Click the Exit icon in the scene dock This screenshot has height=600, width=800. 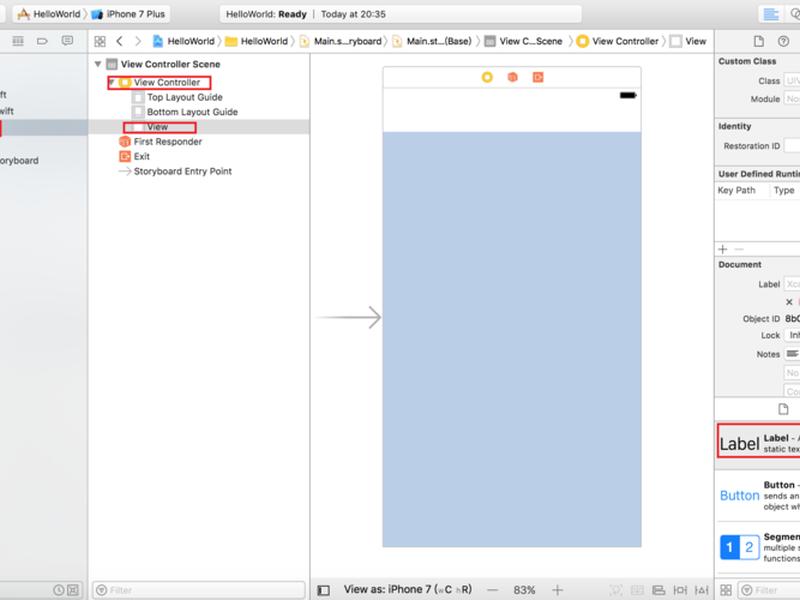click(x=538, y=77)
